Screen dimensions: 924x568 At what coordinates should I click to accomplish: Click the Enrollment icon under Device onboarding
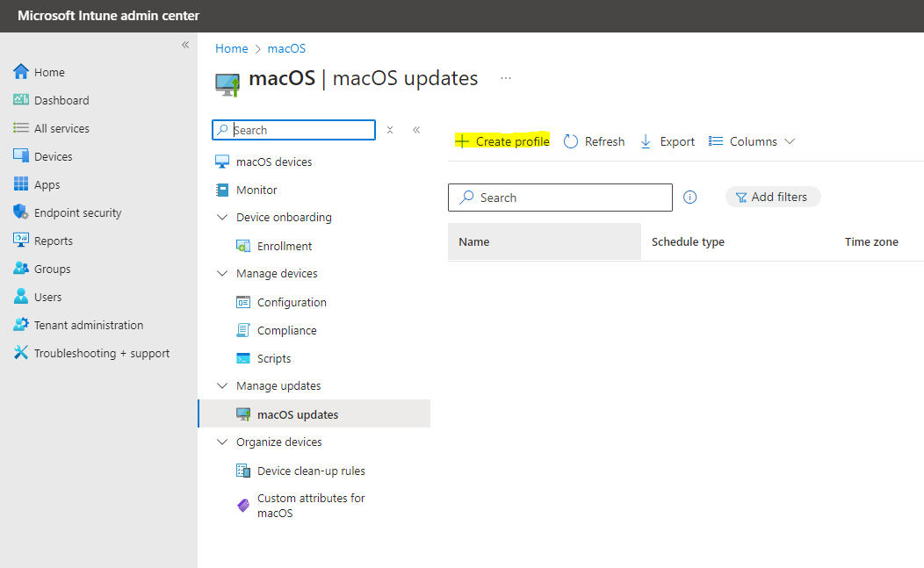(x=242, y=246)
